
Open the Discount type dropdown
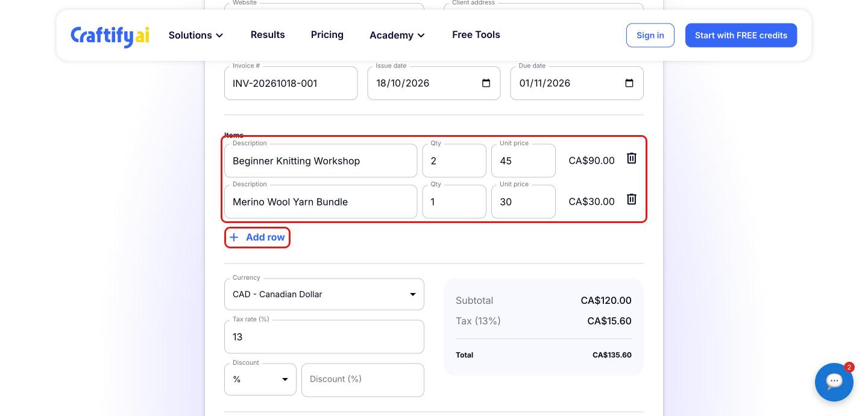pos(260,379)
